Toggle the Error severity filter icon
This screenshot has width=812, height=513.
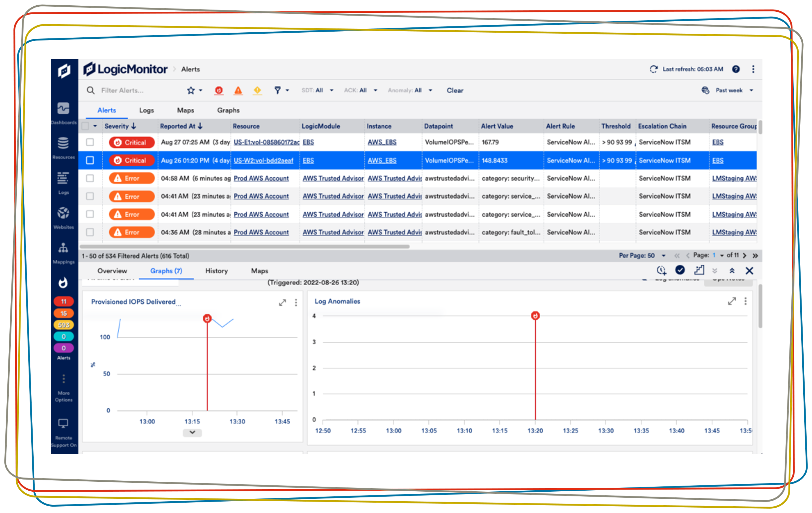pos(238,90)
